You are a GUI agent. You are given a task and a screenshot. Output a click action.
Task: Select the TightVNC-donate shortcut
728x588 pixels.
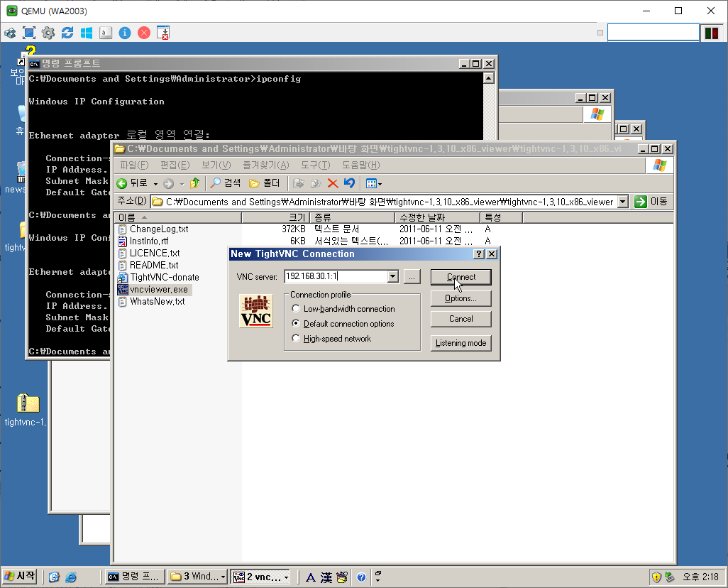[x=159, y=278]
